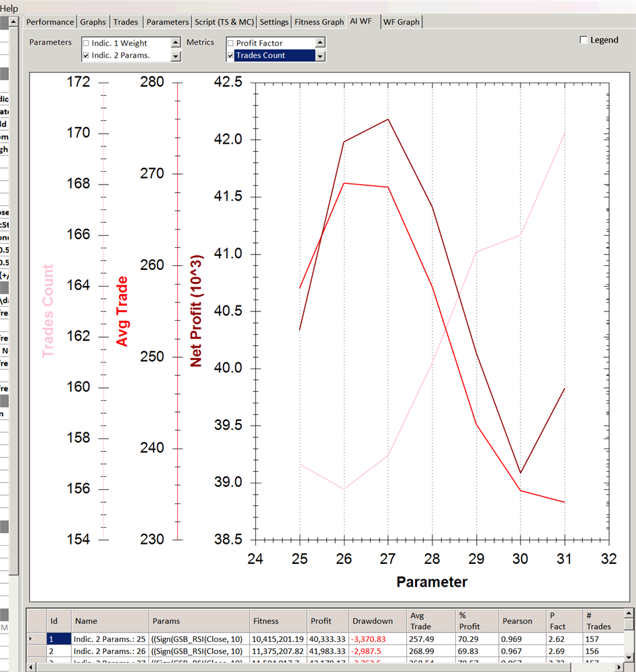Open the Fitness Graph tab
The image size is (636, 672).
click(x=320, y=22)
